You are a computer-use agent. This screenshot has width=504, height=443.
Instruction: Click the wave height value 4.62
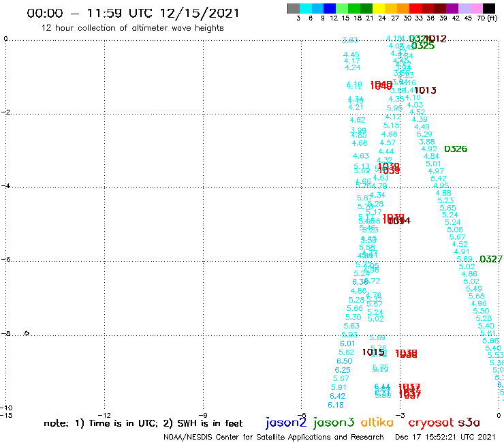pos(358,120)
